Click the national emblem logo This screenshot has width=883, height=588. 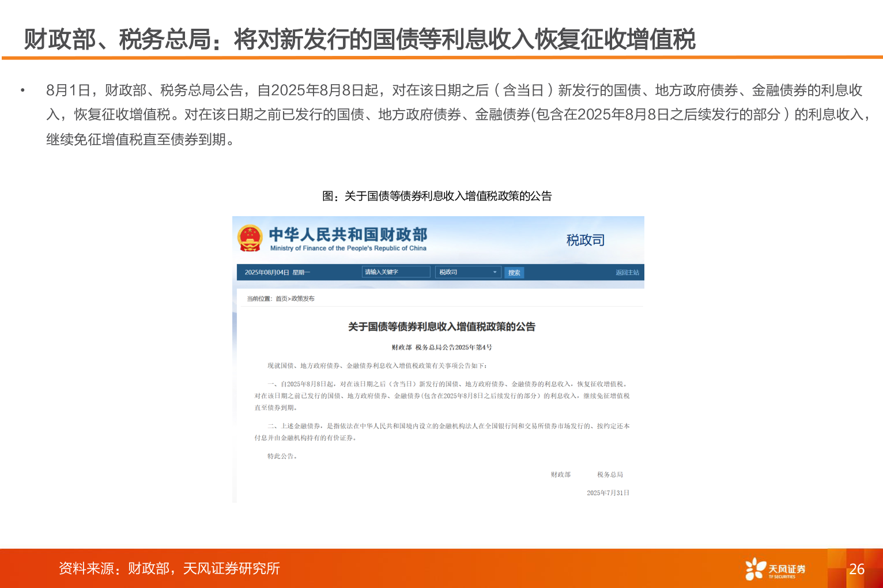(x=250, y=238)
